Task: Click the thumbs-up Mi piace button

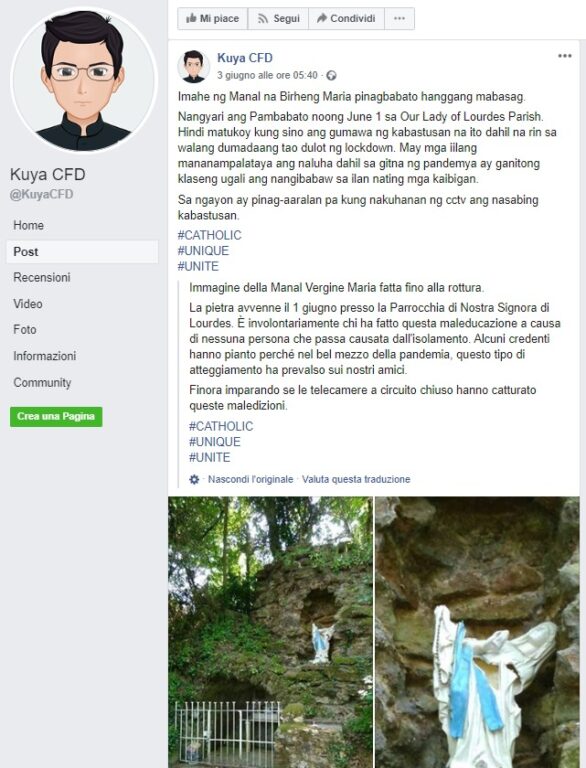Action: click(x=213, y=19)
